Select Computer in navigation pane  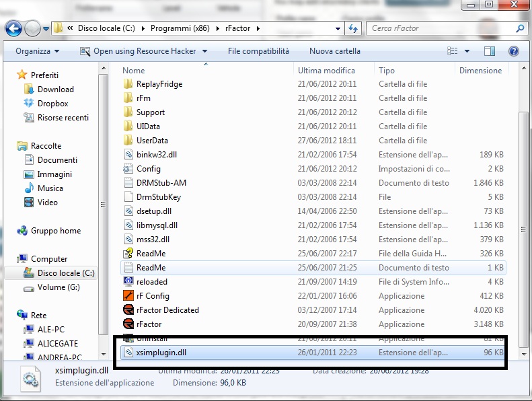[49, 259]
